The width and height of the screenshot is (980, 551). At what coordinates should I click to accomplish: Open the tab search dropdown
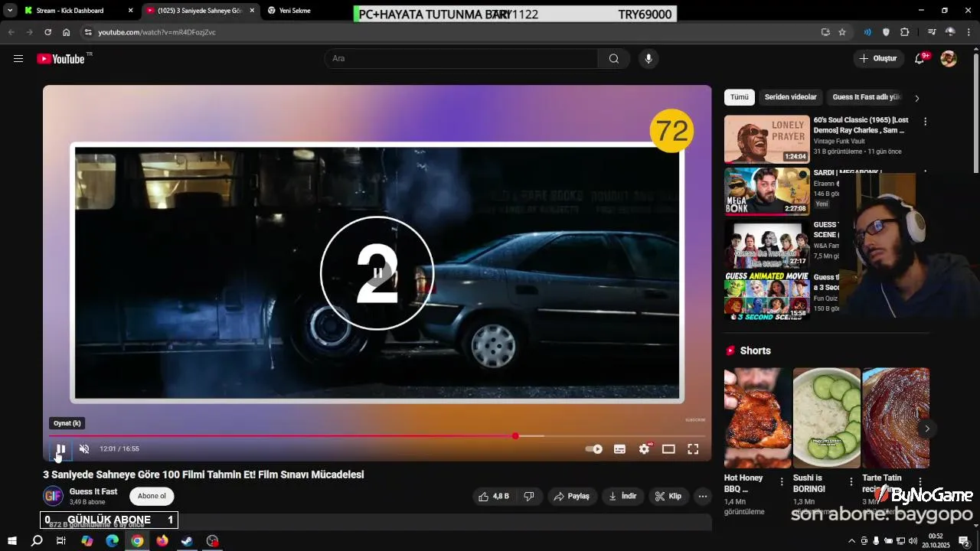tap(10, 11)
